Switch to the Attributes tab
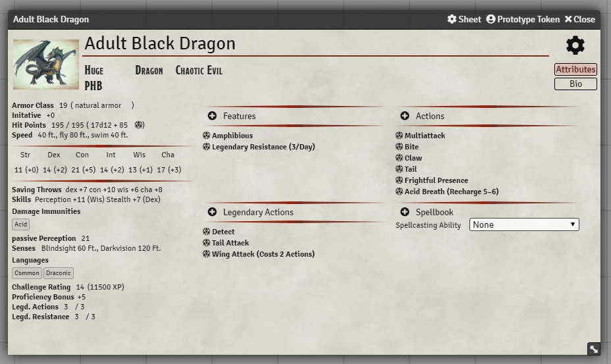The height and width of the screenshot is (364, 611). click(x=575, y=70)
